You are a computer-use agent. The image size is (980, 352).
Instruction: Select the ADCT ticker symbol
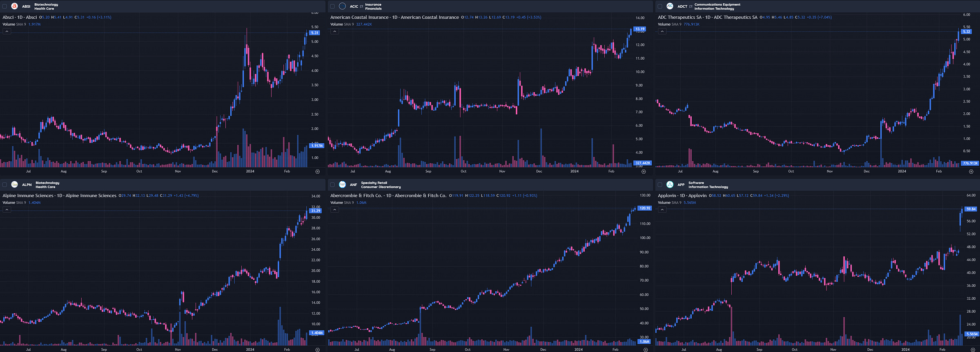coord(682,7)
